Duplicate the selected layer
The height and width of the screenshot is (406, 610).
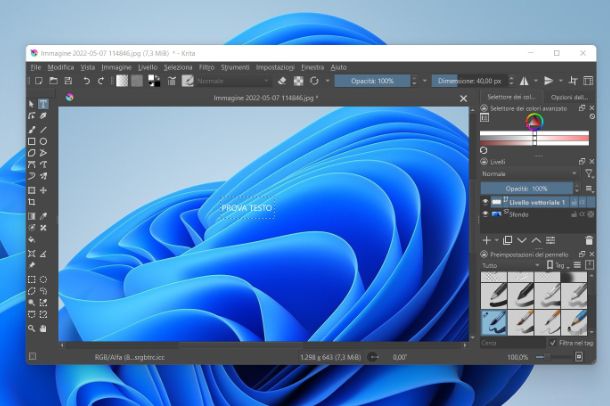click(507, 240)
